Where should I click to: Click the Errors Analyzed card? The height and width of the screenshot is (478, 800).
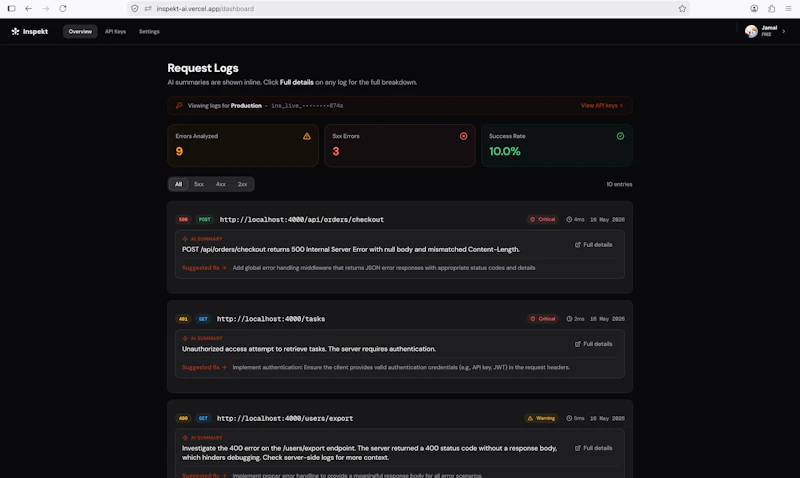tap(243, 146)
